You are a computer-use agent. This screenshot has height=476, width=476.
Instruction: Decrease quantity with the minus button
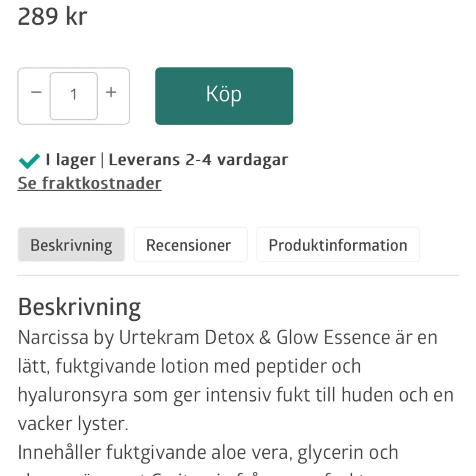pyautogui.click(x=36, y=92)
